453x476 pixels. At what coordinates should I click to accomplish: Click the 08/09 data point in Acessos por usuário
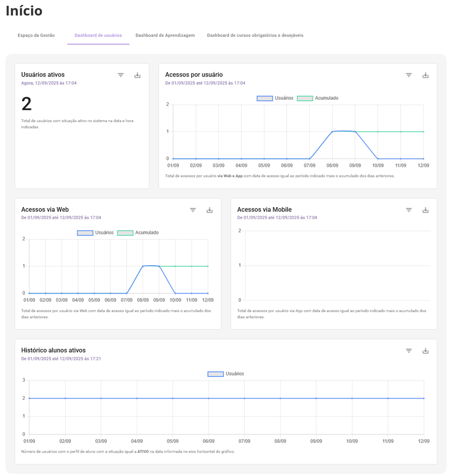[x=332, y=131]
